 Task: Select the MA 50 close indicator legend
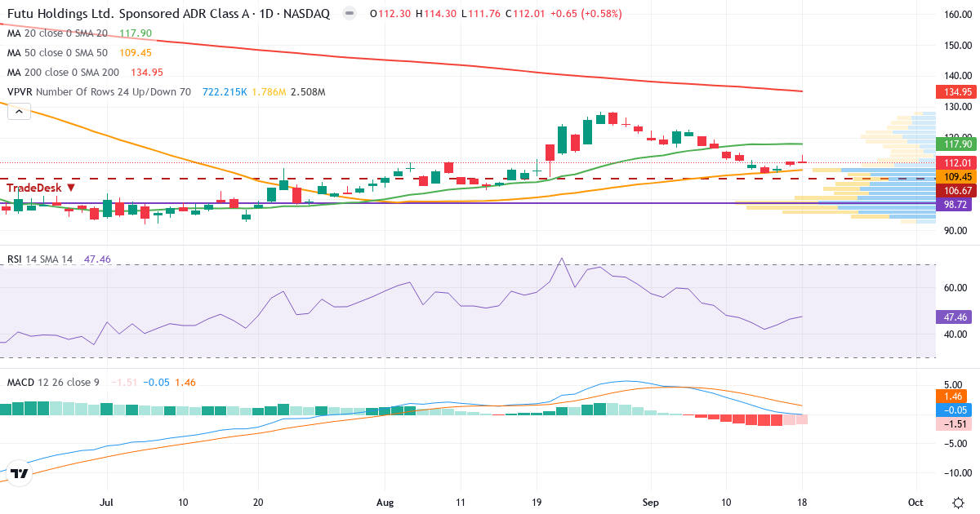[x=57, y=53]
